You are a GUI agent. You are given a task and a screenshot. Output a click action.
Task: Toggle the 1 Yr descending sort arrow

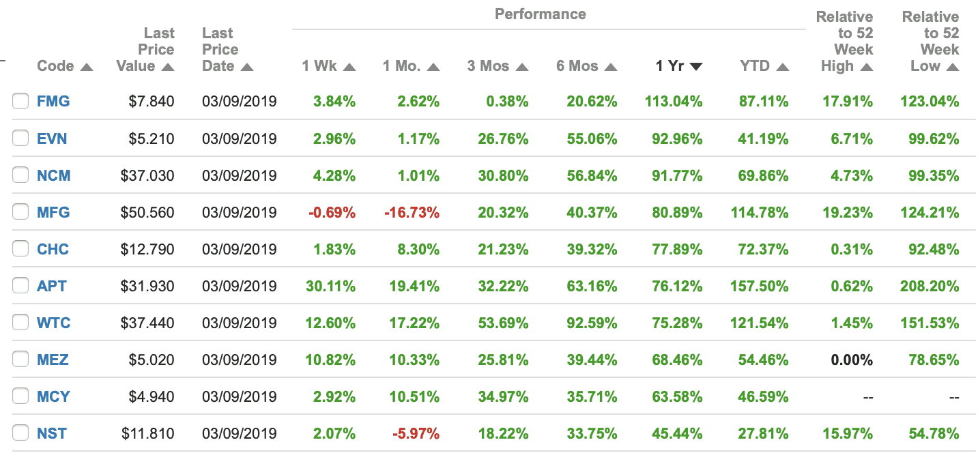pyautogui.click(x=696, y=67)
